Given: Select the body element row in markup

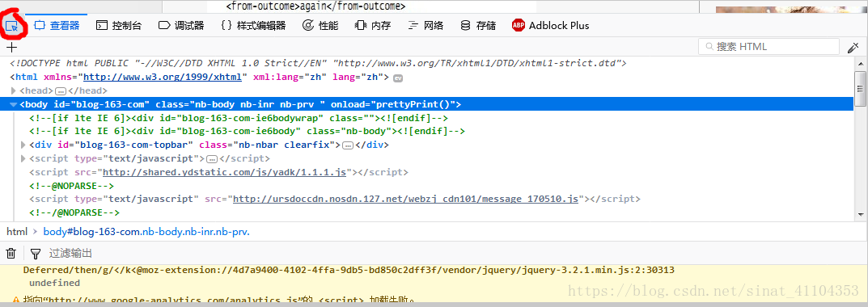Looking at the screenshot, I should click(427, 104).
